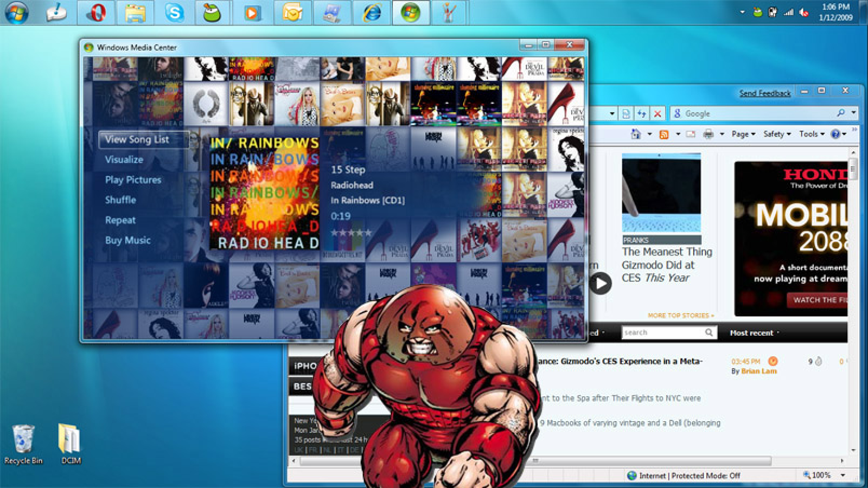
Task: Open the RSS feeds dropdown arrow
Action: click(x=678, y=134)
